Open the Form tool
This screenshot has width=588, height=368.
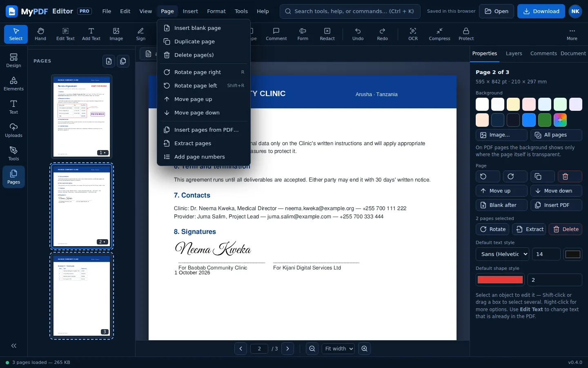click(x=303, y=34)
